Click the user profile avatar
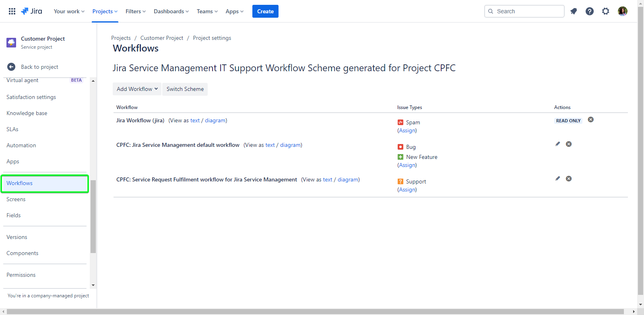This screenshot has width=644, height=315. coord(623,11)
